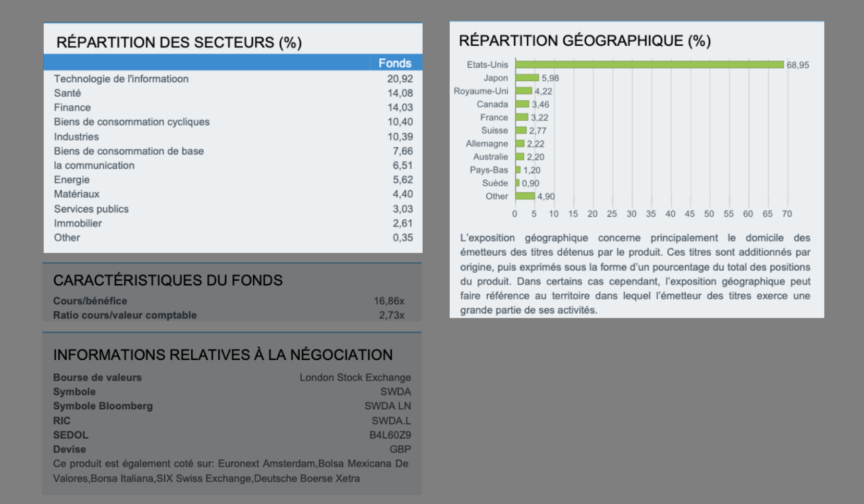Click the London Stock Exchange value
864x504 pixels.
click(x=355, y=377)
